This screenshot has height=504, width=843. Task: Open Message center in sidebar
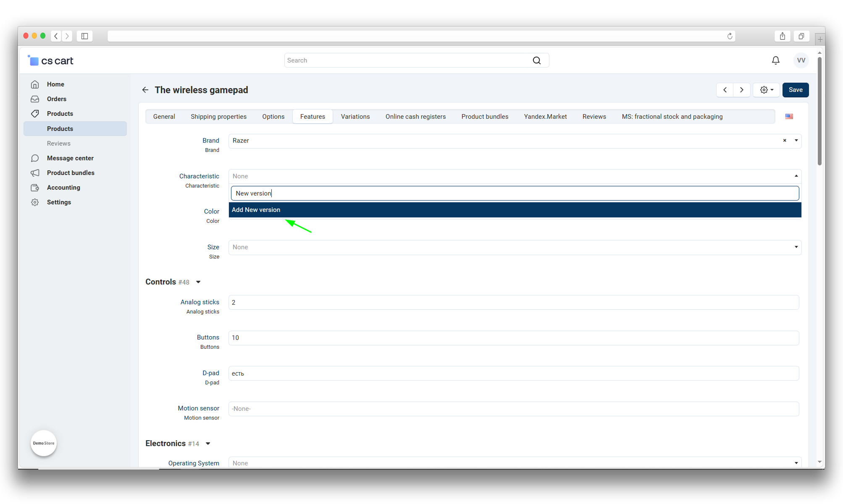[70, 158]
